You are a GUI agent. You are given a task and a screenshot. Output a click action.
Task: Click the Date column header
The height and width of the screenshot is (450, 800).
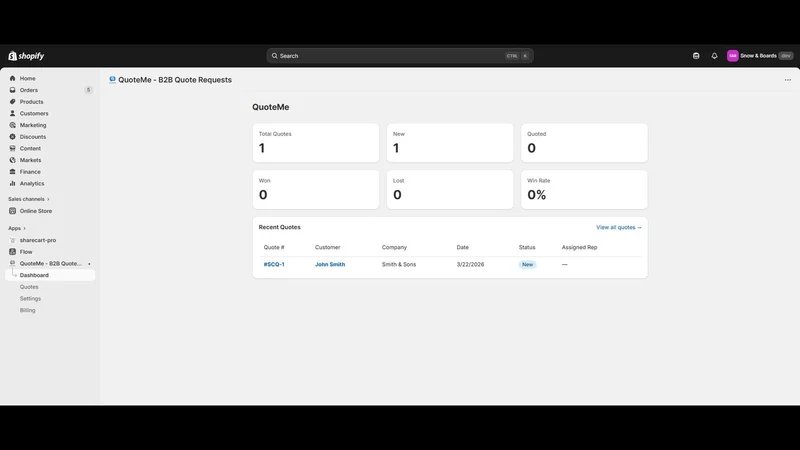463,247
